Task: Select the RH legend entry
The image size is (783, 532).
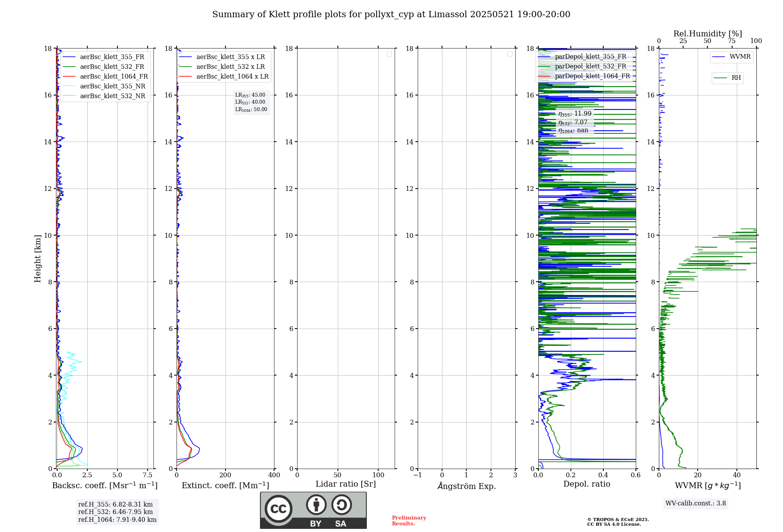Action: click(727, 78)
